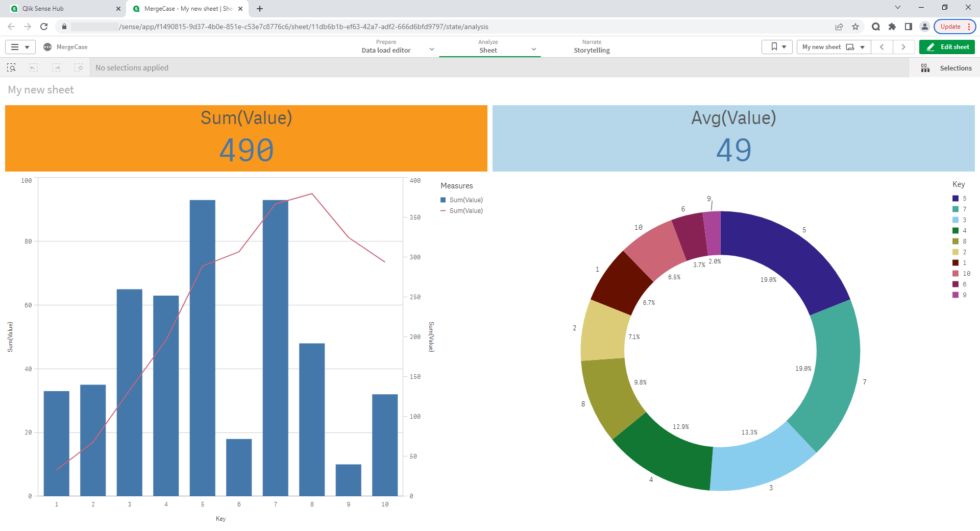Open the bookmarks icon menu
The image size is (980, 531).
coord(777,47)
